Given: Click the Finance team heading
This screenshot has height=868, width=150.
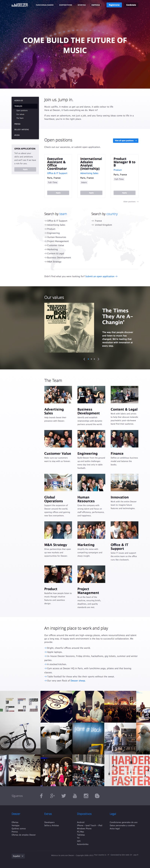Looking at the screenshot, I should coord(117,454).
